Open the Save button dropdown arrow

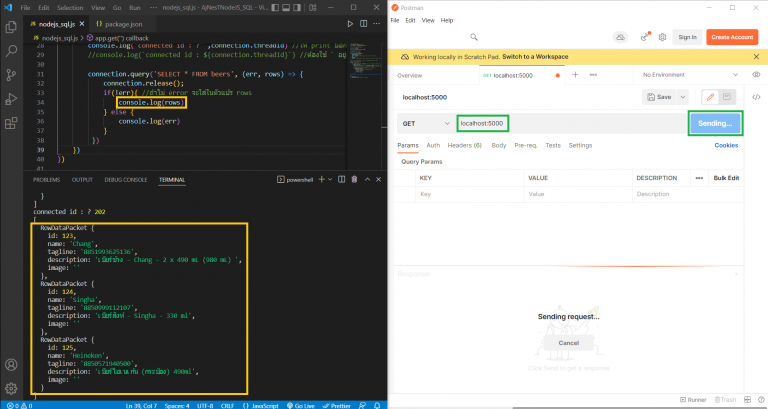click(x=685, y=97)
